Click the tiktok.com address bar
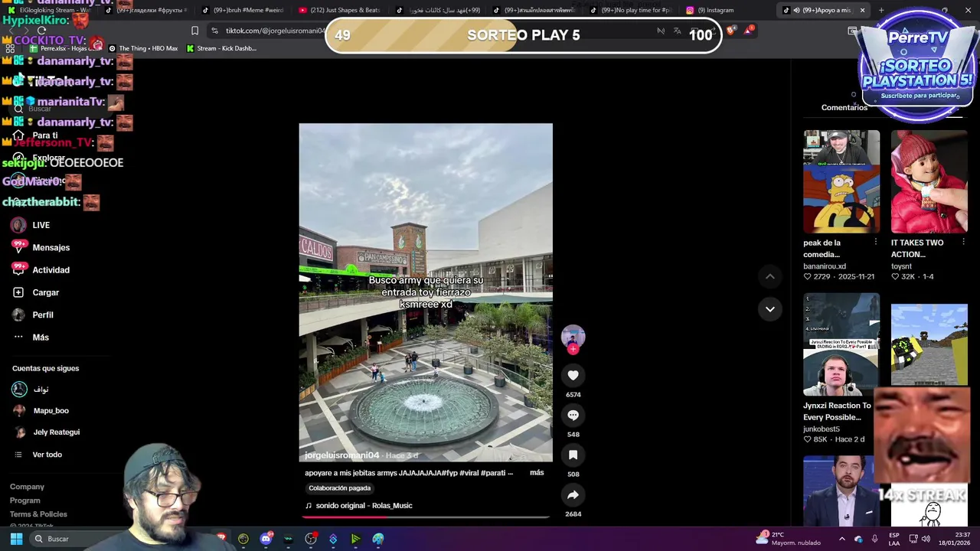Screen dimensions: 980x551 [276, 31]
